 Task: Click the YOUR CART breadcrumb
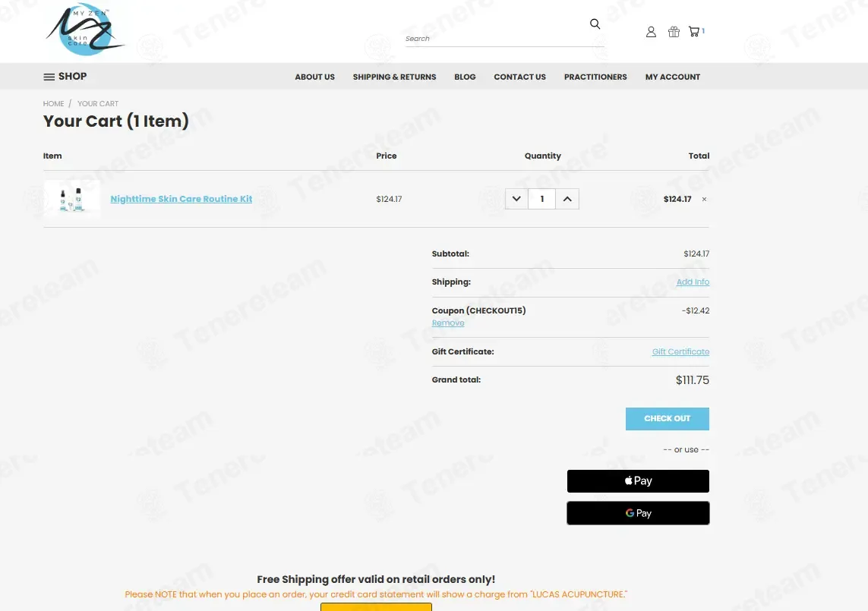tap(98, 103)
